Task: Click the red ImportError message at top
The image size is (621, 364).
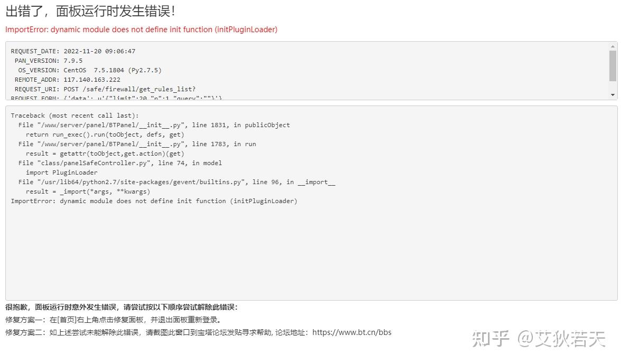Action: 141,30
